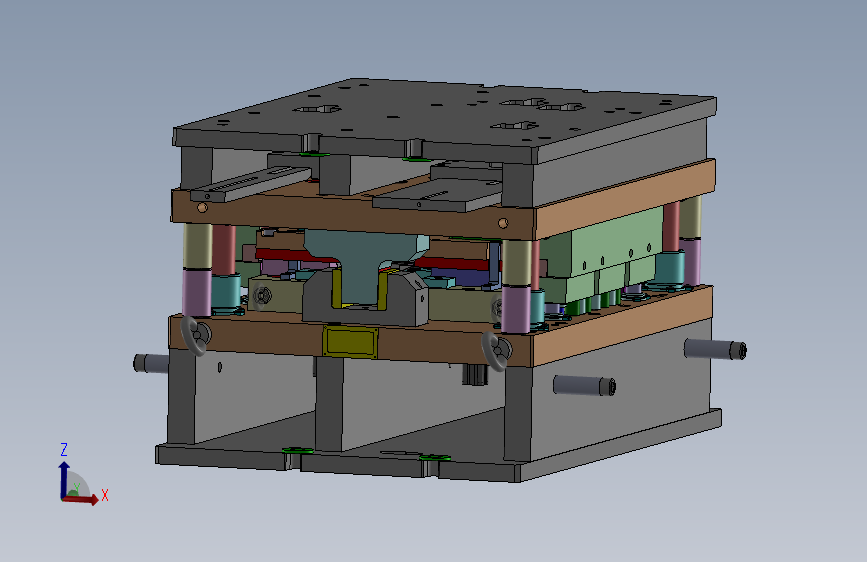
Task: Select the teal T-shaped core in center
Action: pos(362,266)
